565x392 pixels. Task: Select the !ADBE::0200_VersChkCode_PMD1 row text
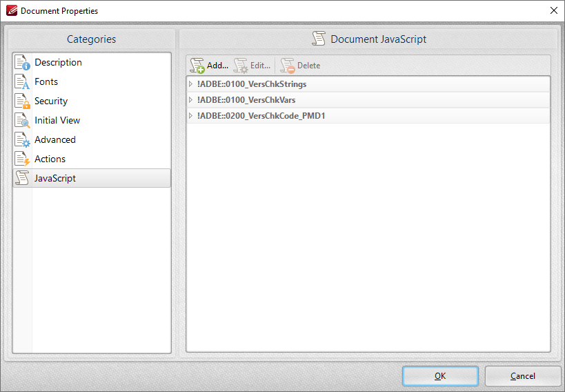[x=261, y=116]
